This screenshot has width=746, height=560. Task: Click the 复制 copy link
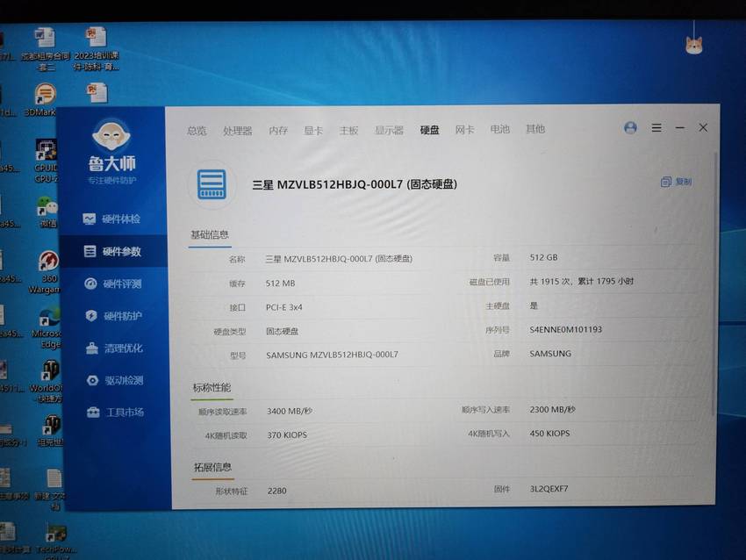[684, 182]
